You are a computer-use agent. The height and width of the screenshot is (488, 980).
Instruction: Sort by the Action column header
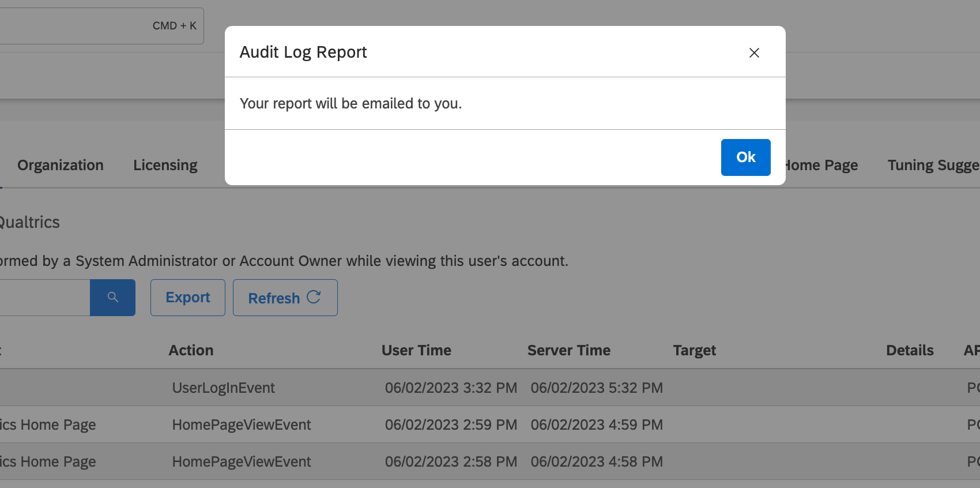click(191, 351)
